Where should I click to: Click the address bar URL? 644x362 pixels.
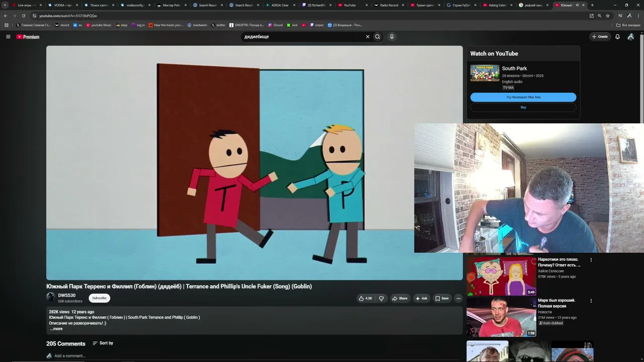click(x=68, y=16)
